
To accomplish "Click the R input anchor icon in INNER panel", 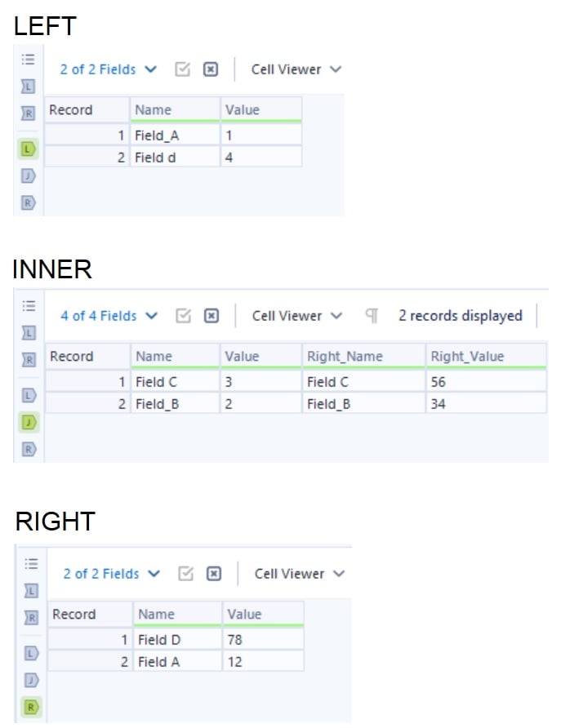I will tap(29, 359).
